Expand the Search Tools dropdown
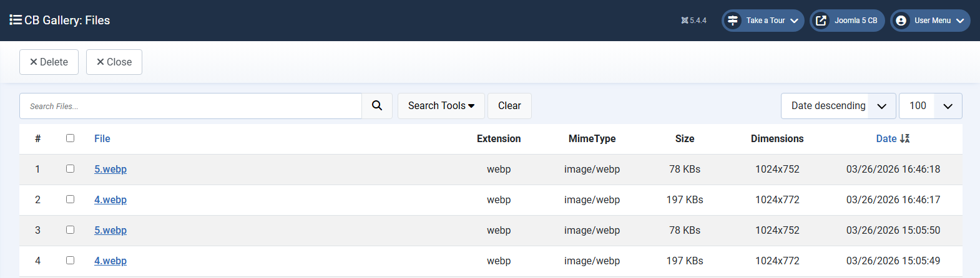The width and height of the screenshot is (980, 278). coord(441,106)
